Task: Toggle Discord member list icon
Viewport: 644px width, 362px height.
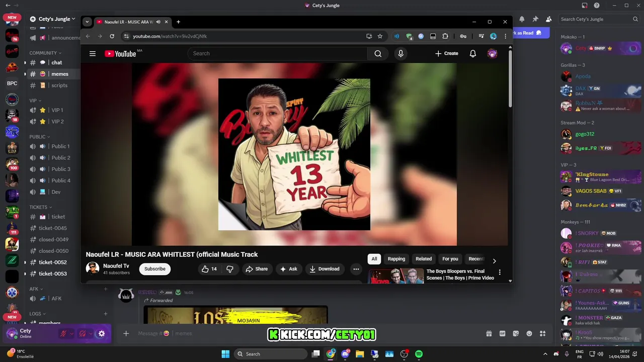Action: click(x=548, y=19)
